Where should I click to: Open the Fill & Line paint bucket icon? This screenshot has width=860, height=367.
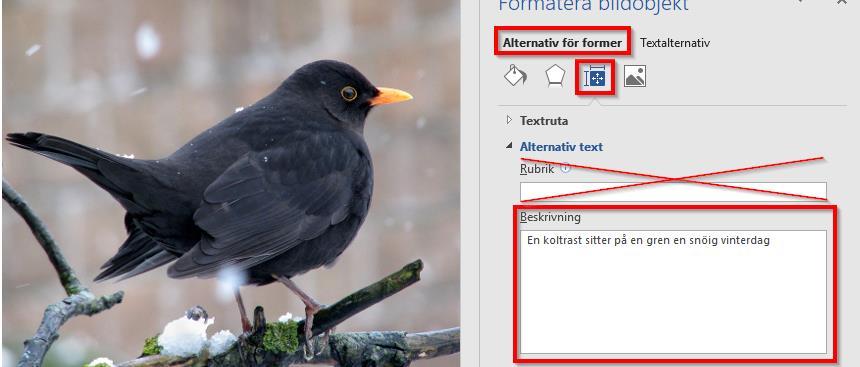click(x=514, y=76)
